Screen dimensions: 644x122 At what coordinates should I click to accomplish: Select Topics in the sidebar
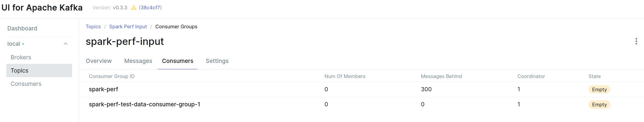pos(39,70)
